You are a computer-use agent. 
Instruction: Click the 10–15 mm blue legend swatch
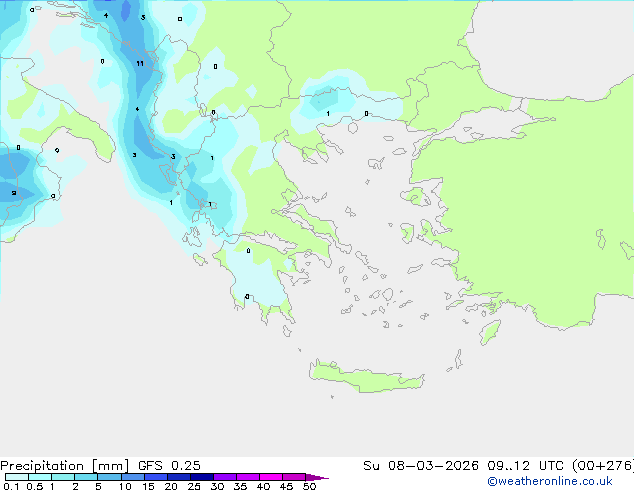(x=132, y=477)
